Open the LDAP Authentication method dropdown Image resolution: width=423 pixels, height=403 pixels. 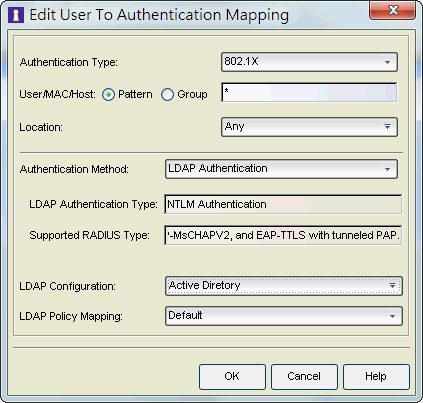pos(281,169)
